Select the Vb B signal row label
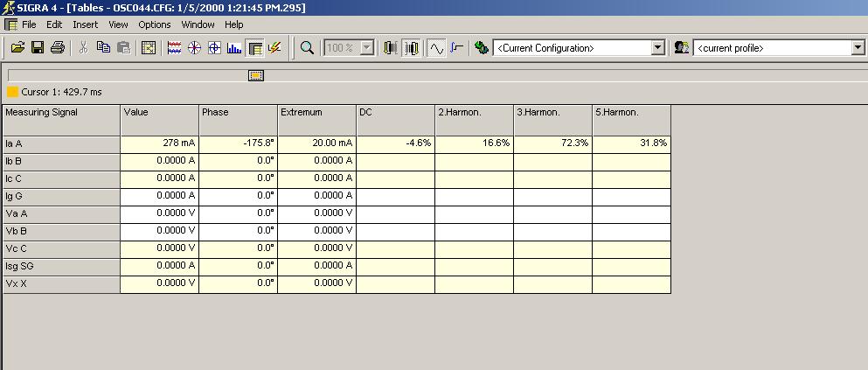Viewport: 868px width, 370px height. click(x=61, y=232)
